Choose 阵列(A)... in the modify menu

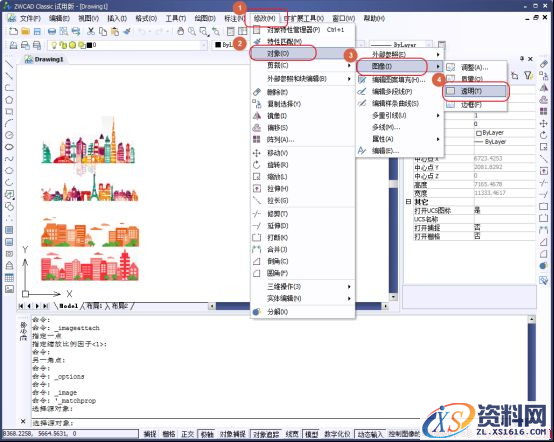pyautogui.click(x=302, y=139)
